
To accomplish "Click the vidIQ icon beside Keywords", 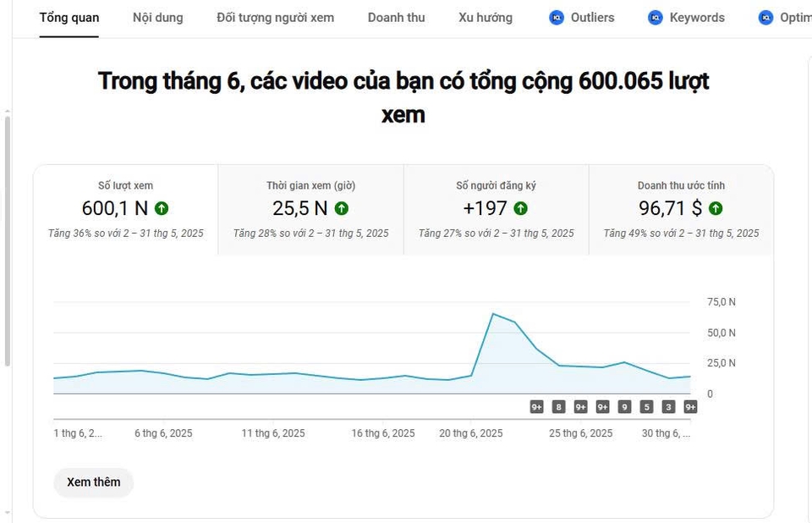I will coord(656,18).
